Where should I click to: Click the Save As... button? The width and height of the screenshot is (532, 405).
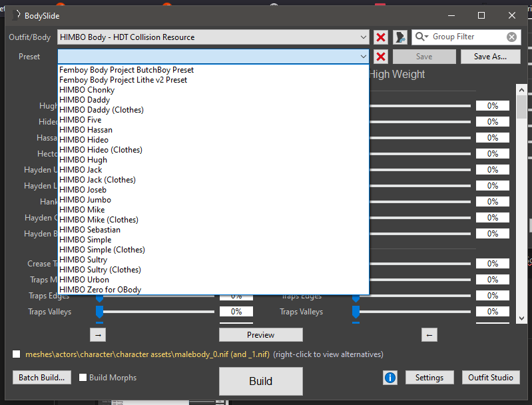490,57
